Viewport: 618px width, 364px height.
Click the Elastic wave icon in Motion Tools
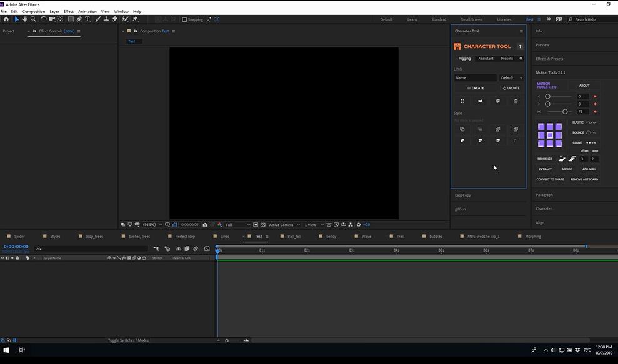click(x=591, y=122)
